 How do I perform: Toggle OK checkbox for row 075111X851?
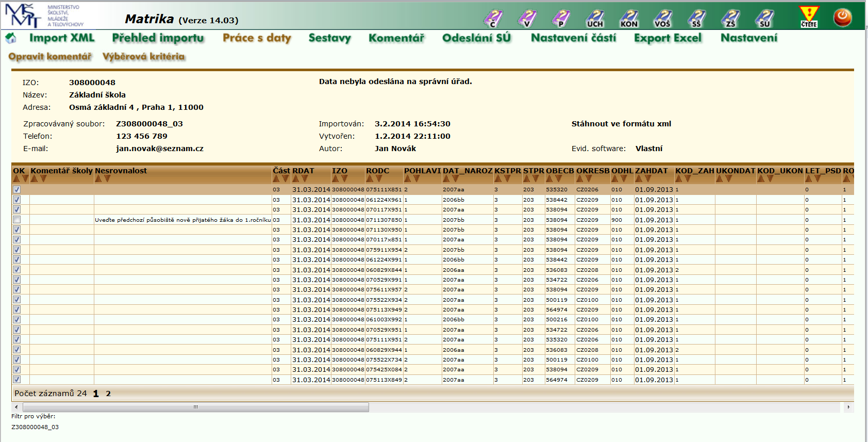click(17, 189)
